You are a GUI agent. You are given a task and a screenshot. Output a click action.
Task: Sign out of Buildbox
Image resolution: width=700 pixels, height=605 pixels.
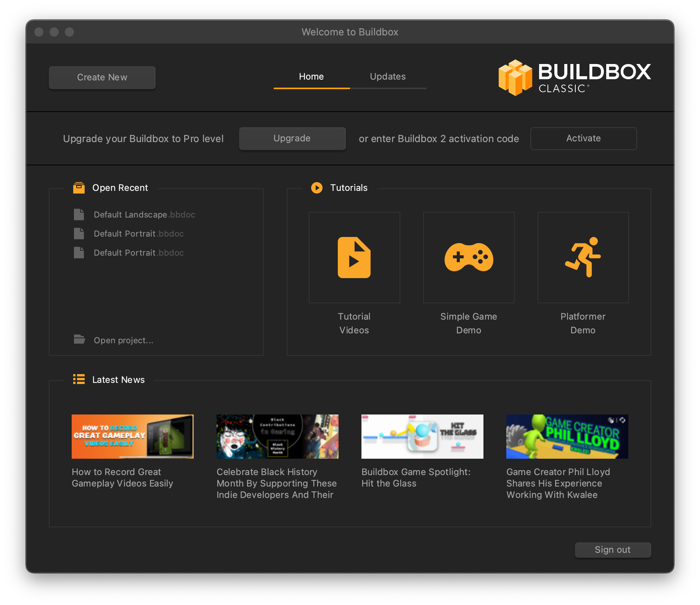(x=612, y=550)
